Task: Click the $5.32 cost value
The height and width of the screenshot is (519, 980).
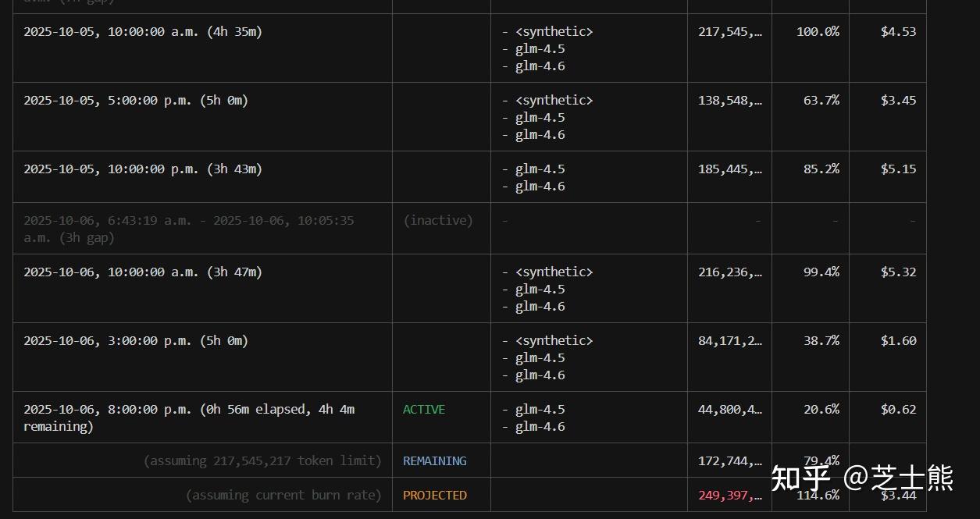Action: point(898,272)
